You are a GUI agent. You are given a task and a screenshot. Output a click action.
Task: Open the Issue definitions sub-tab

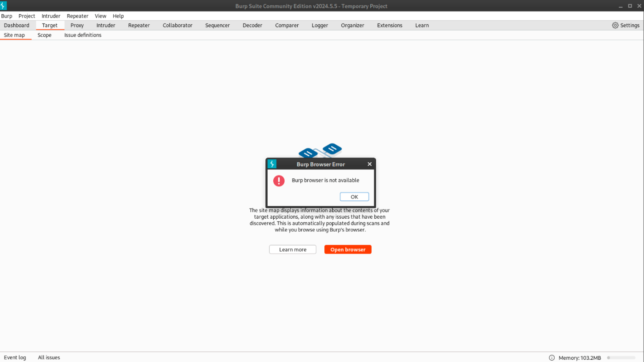83,35
